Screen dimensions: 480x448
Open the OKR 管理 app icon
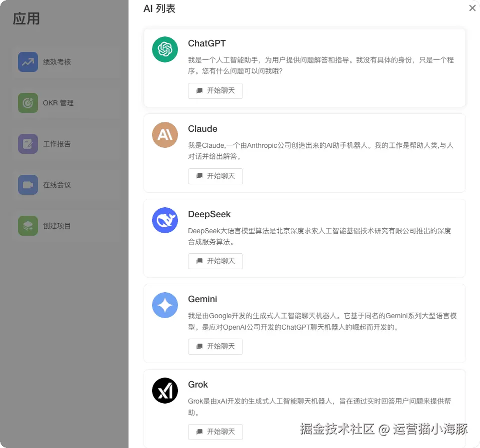click(28, 103)
